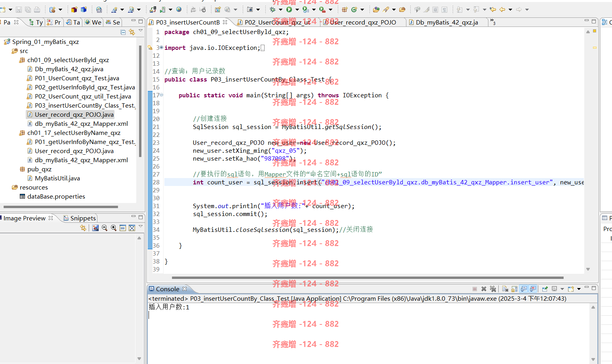
Task: Click the camera capture icon in toolbar
Action: click(250, 9)
